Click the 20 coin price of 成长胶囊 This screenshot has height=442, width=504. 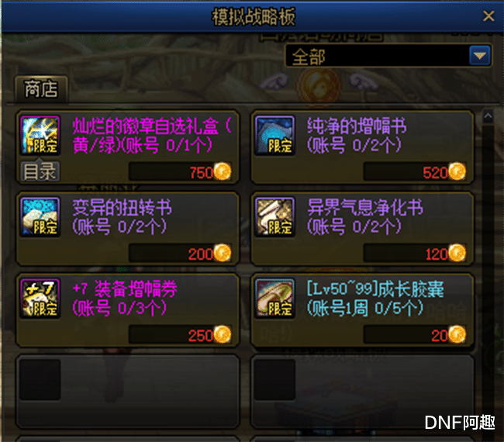[440, 336]
